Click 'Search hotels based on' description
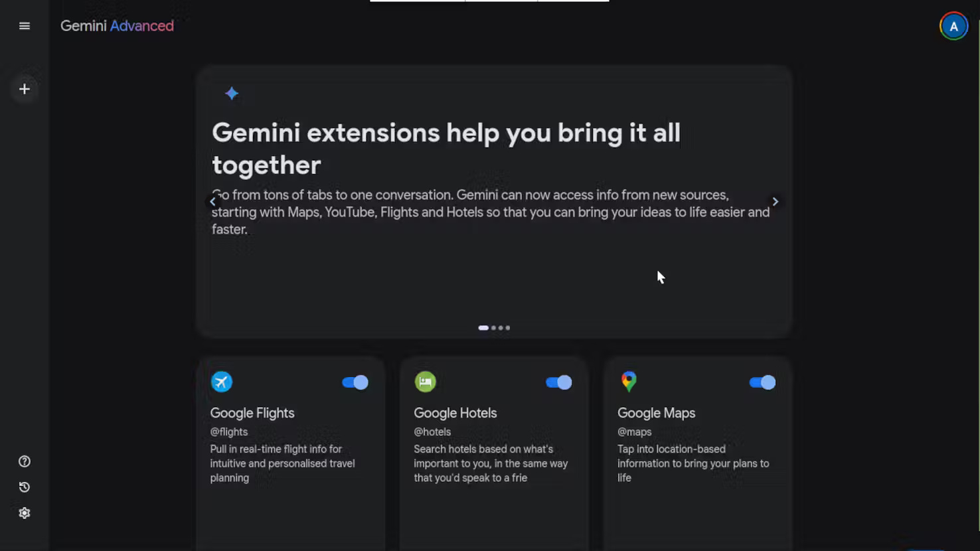The width and height of the screenshot is (980, 551). coord(491,463)
